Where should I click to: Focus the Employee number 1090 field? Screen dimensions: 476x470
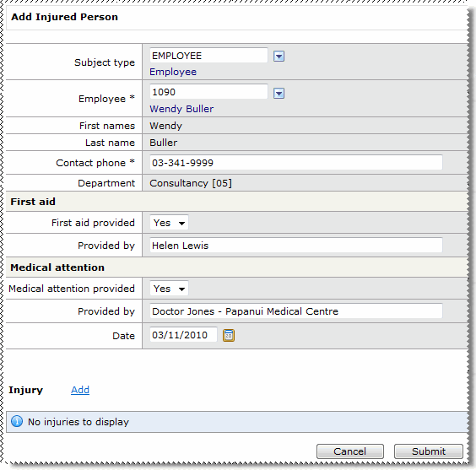(x=208, y=92)
